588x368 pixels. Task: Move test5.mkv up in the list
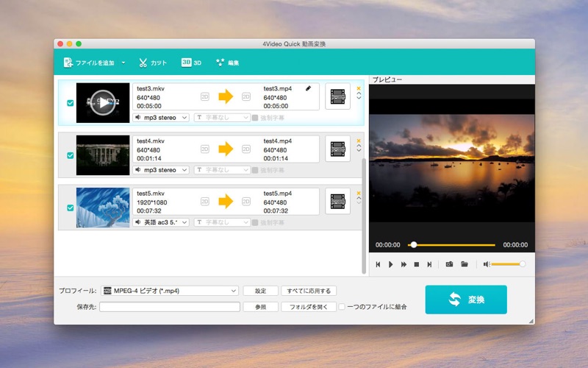pyautogui.click(x=359, y=198)
